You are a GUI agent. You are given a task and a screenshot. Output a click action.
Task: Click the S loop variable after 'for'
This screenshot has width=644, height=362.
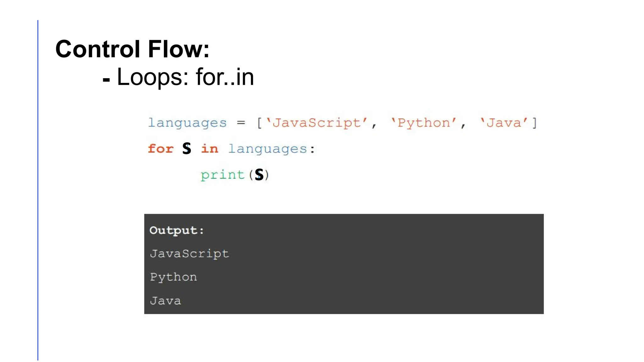click(187, 148)
